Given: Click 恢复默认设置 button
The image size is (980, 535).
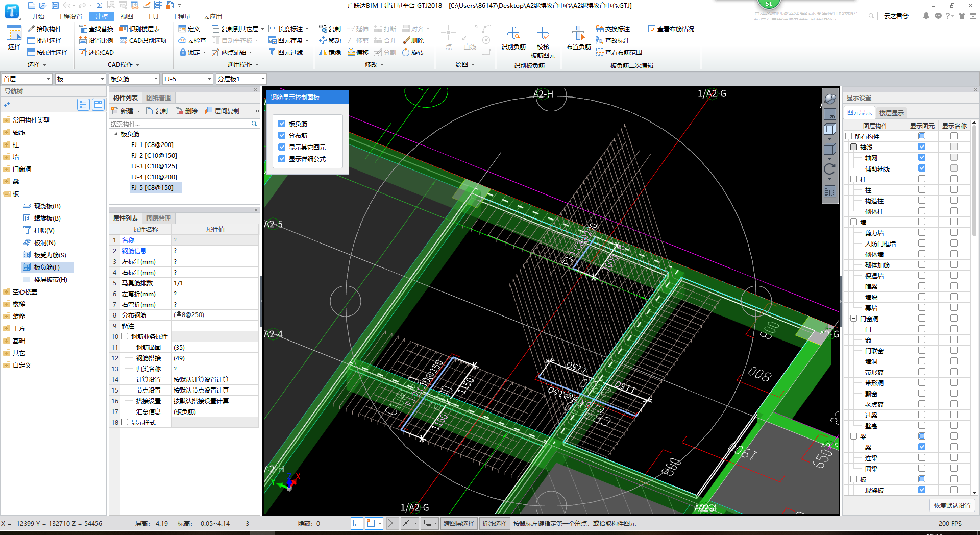Looking at the screenshot, I should pos(952,505).
